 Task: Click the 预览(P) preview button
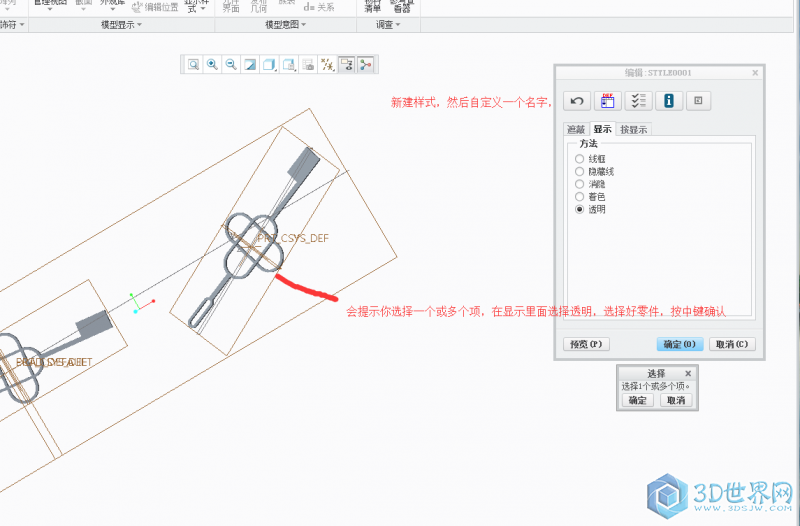point(586,344)
